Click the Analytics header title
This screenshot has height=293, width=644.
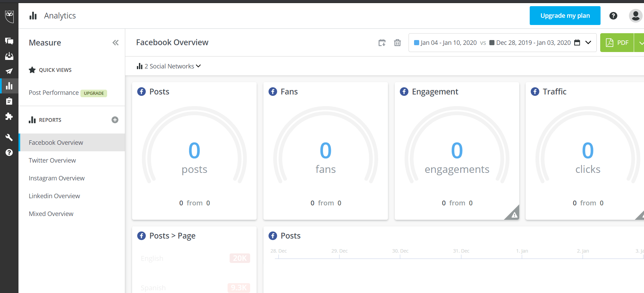(x=60, y=16)
